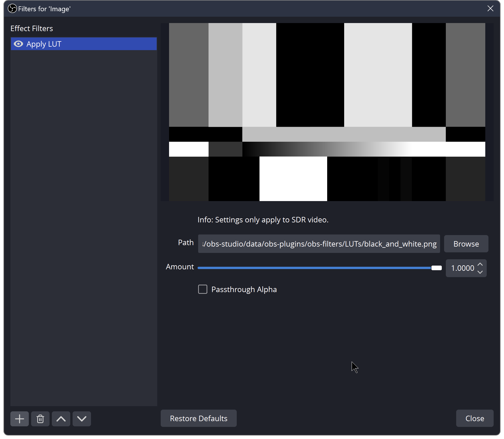The height and width of the screenshot is (439, 504).
Task: Click the plus icon below the filter list
Action: pyautogui.click(x=19, y=419)
